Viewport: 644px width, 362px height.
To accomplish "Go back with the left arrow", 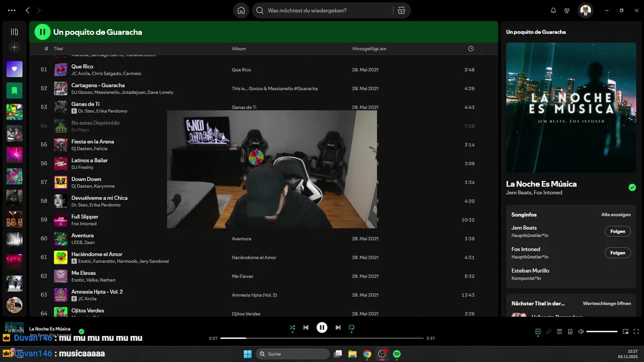I will tap(28, 11).
